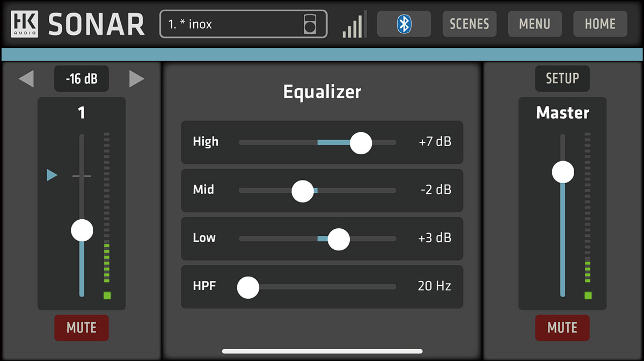644x361 pixels.
Task: Tap the speaker icon in preset field
Action: [310, 24]
